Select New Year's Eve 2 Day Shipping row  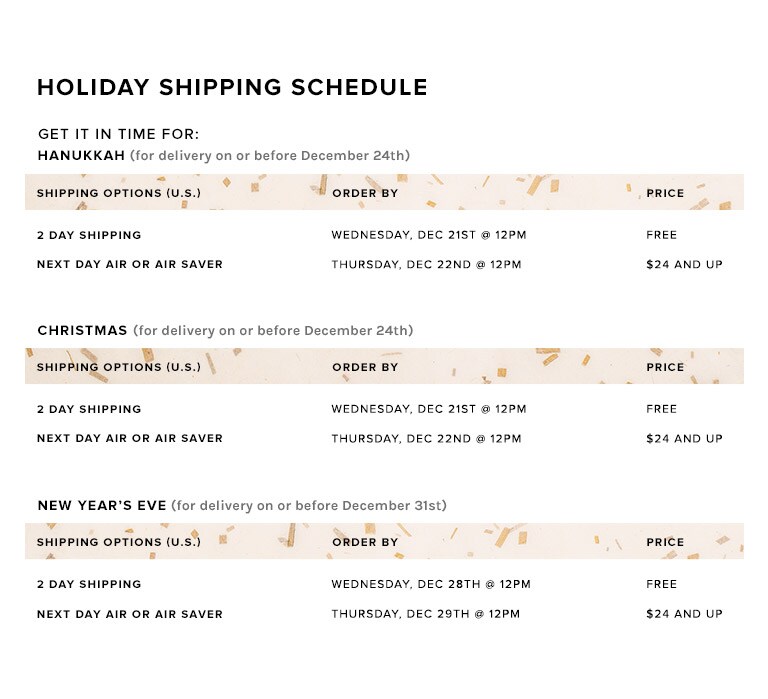pos(384,584)
